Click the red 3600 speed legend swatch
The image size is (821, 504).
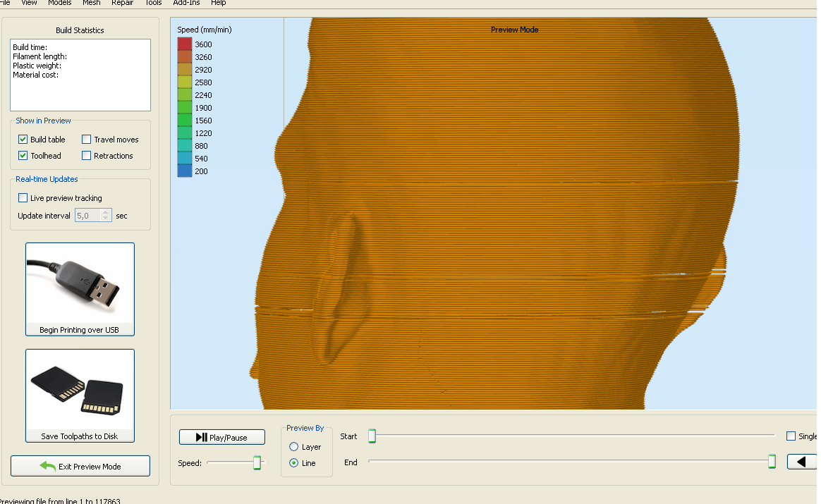point(185,44)
